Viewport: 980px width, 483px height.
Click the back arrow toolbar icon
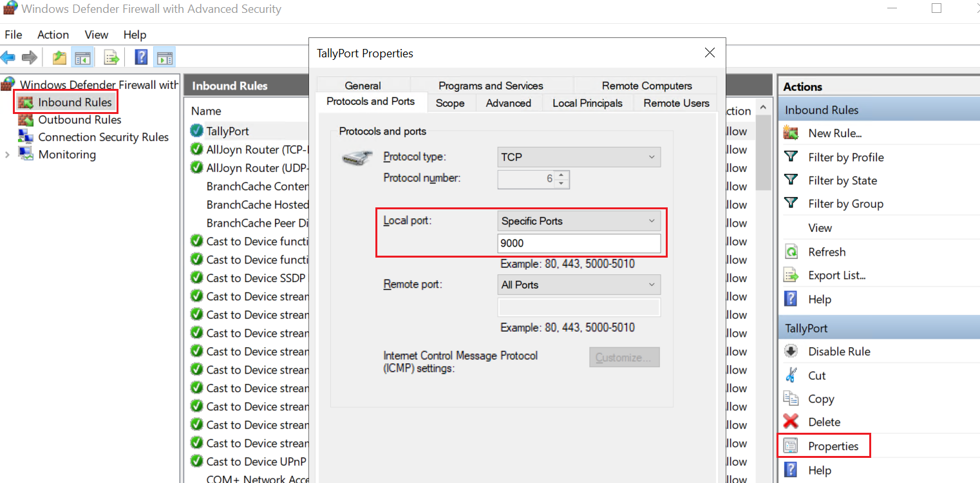click(8, 58)
